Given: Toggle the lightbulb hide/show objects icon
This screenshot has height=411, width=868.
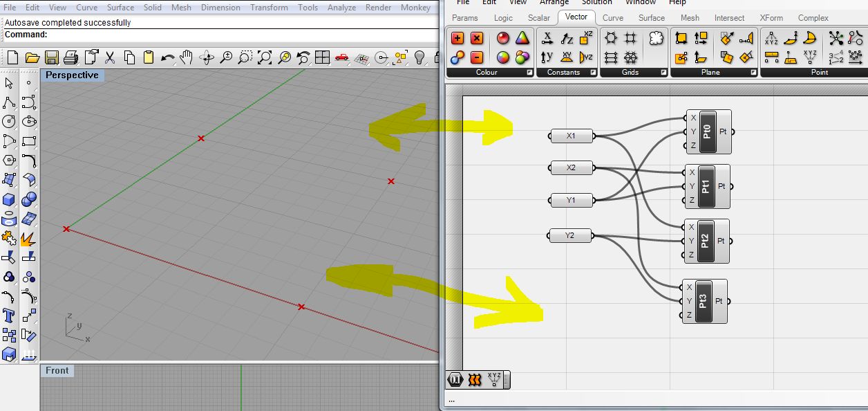Looking at the screenshot, I should [x=419, y=57].
